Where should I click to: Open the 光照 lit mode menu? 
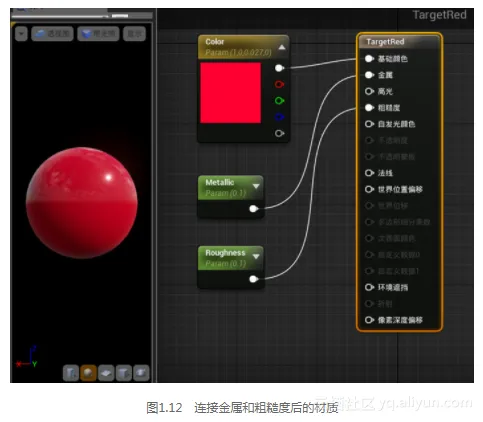[98, 34]
